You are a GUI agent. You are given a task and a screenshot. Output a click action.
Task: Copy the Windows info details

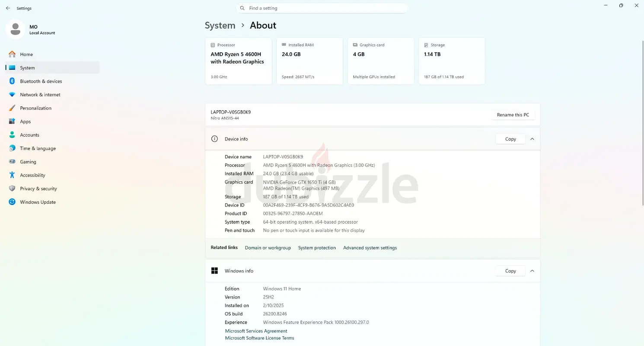(x=510, y=271)
